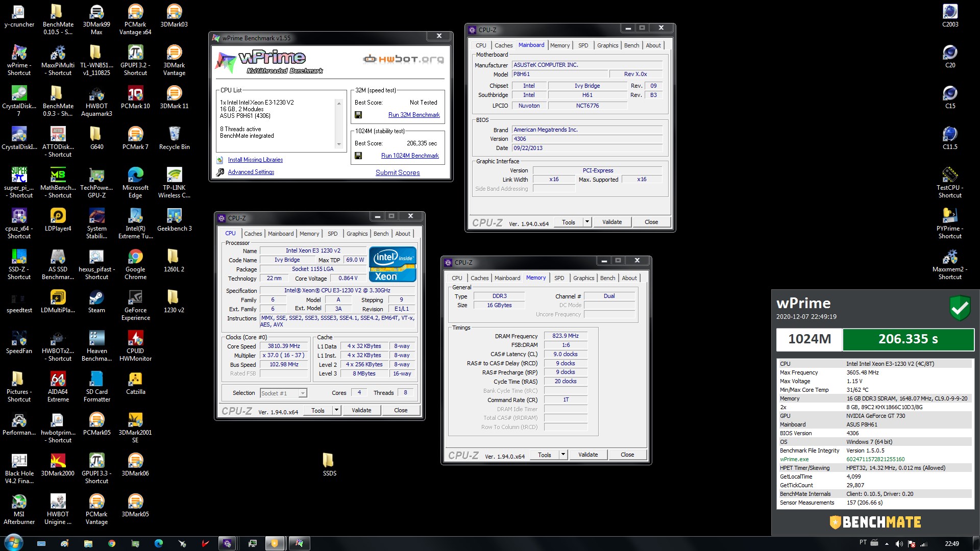Open Steam desktop icon

[96, 302]
